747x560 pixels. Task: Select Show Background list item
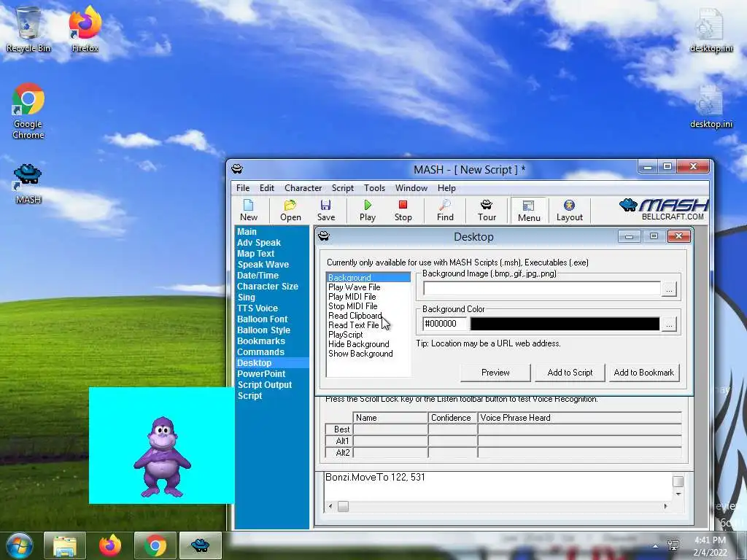(x=360, y=354)
